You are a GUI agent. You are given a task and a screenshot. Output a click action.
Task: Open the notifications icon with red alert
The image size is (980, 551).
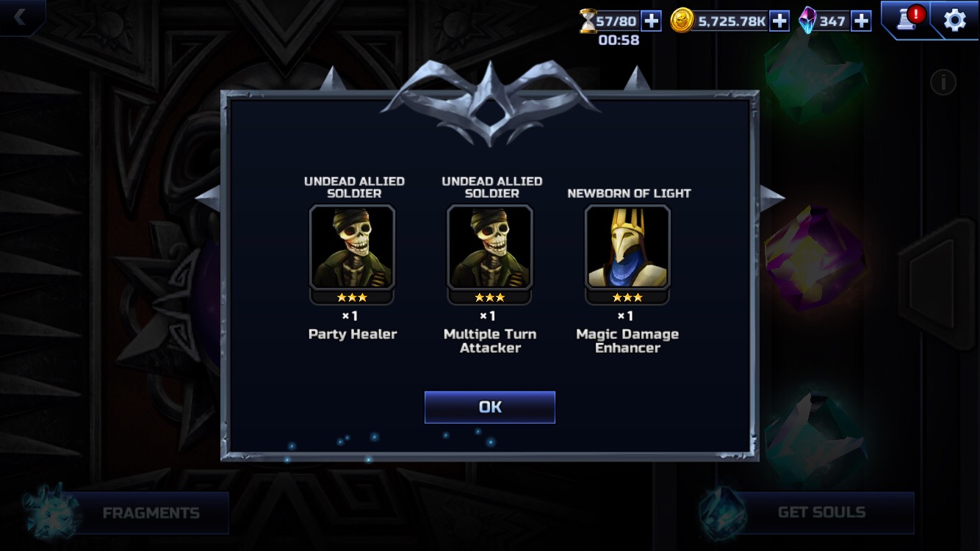click(907, 19)
